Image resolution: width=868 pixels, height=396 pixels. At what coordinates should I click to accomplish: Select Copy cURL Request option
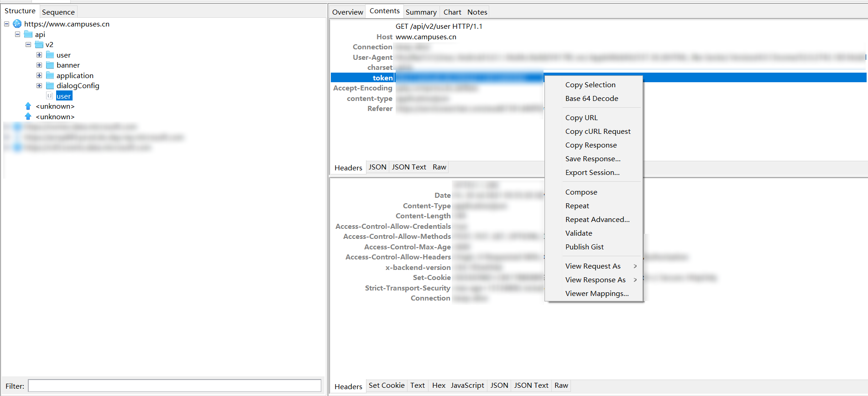pyautogui.click(x=594, y=131)
